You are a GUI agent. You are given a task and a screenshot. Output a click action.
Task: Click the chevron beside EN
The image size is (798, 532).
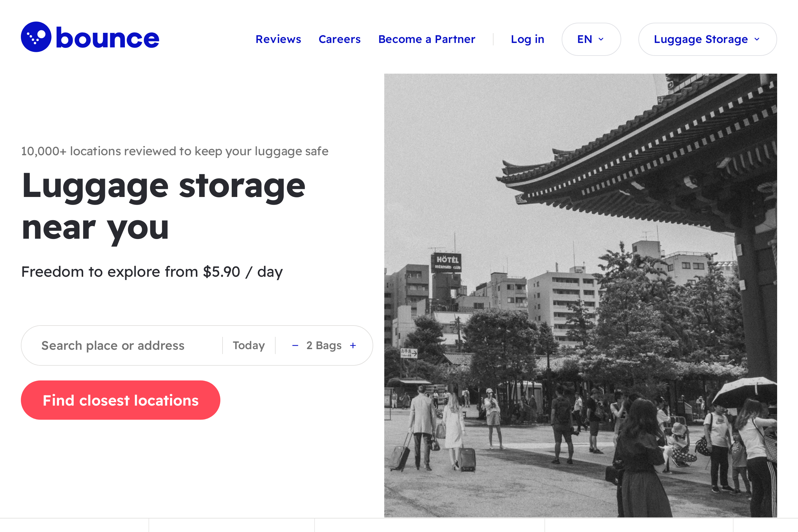tap(601, 39)
